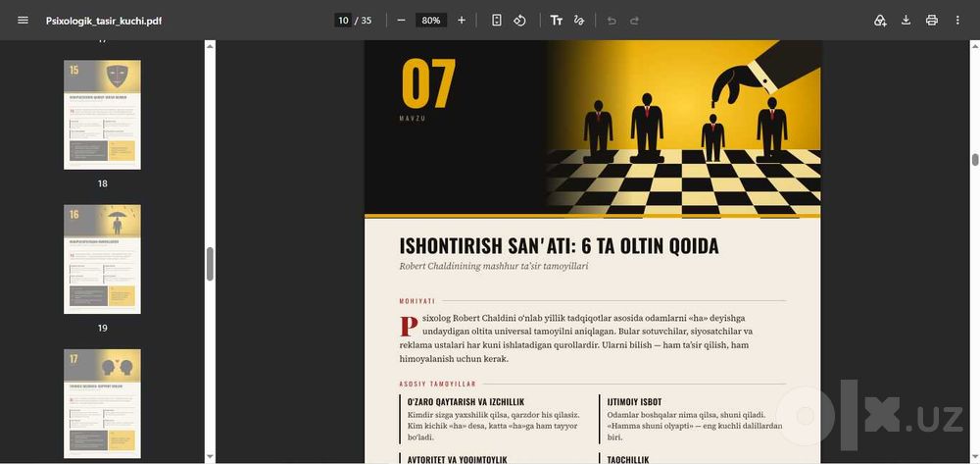Click the total page count 35
This screenshot has width=980, height=464.
click(367, 20)
